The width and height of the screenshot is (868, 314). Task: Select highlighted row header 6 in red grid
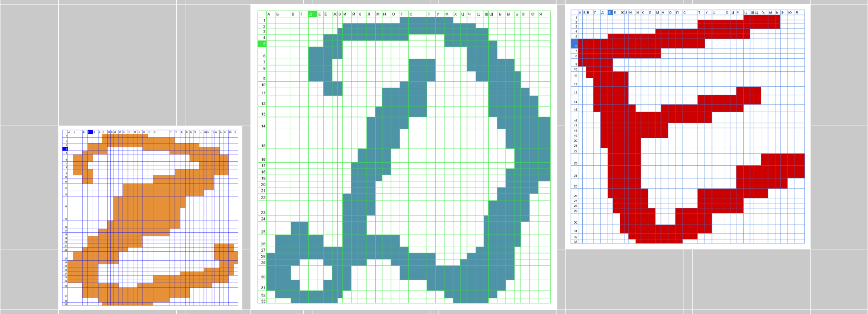[575, 44]
